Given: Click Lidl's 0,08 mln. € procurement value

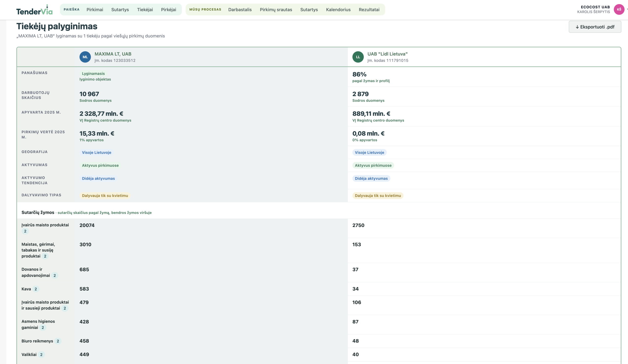Looking at the screenshot, I should tap(368, 133).
